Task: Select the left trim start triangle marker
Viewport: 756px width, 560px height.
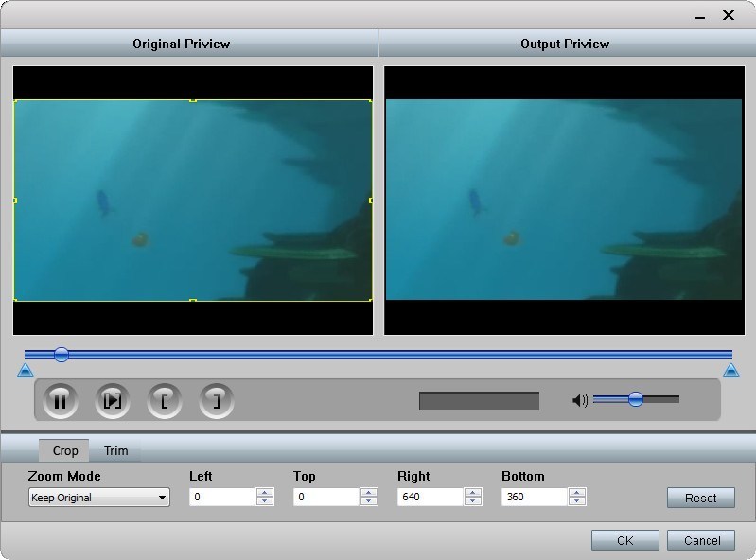Action: pyautogui.click(x=25, y=370)
